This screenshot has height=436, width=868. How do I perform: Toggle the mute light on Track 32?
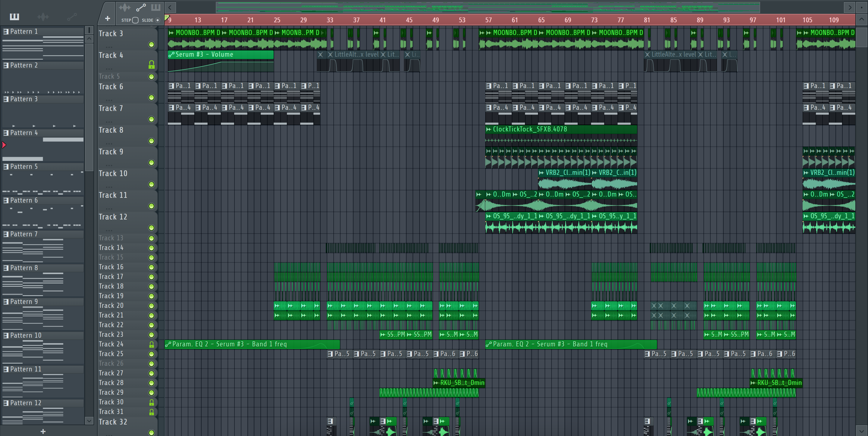pyautogui.click(x=151, y=432)
